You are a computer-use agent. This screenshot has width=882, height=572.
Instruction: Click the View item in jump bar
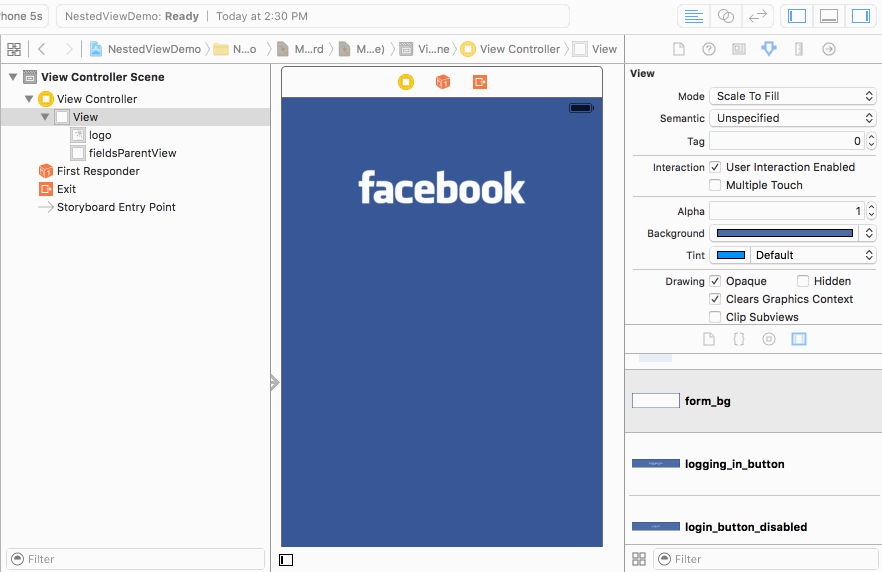point(595,49)
